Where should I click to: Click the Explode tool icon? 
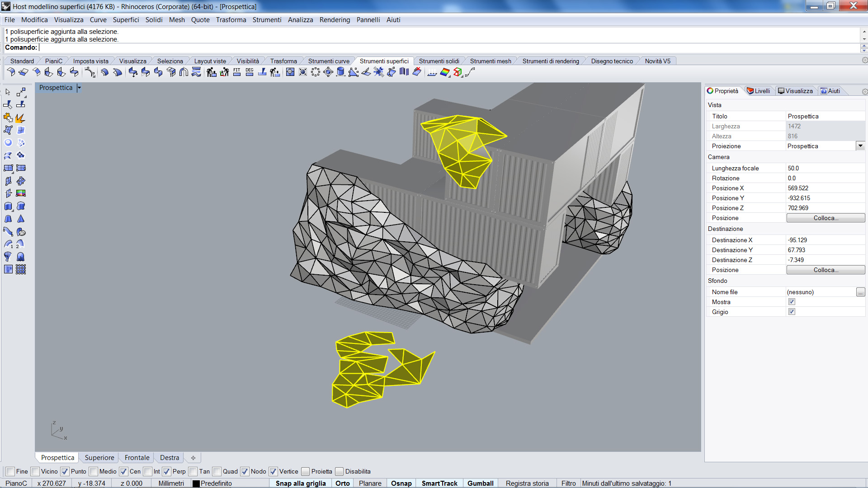pos(20,118)
